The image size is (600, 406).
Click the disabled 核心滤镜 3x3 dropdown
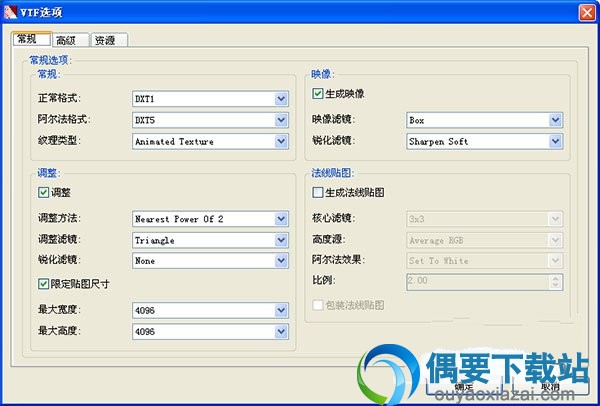484,219
